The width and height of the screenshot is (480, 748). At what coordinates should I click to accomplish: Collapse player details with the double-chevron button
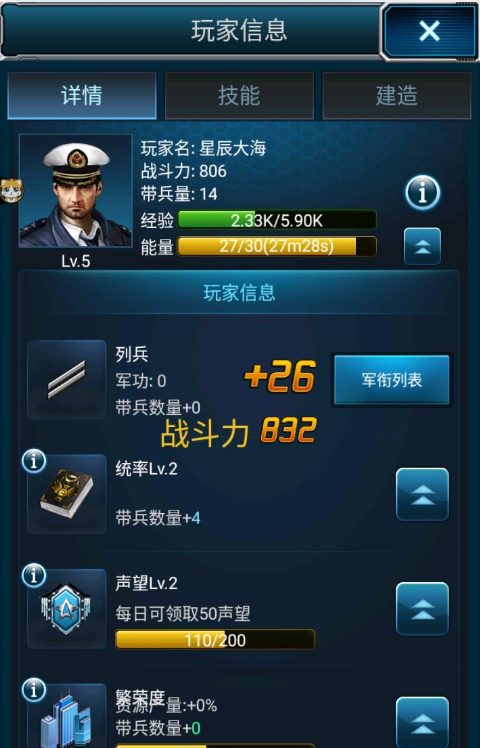(x=422, y=246)
